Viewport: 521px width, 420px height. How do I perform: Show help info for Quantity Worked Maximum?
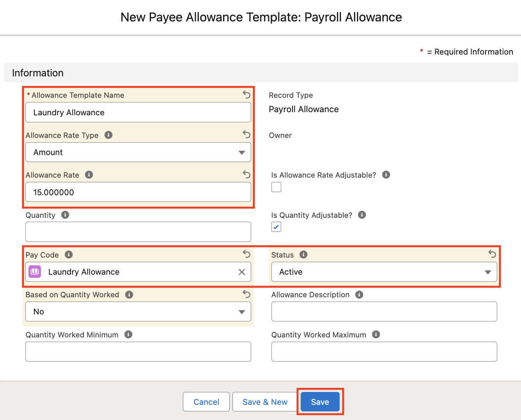376,334
